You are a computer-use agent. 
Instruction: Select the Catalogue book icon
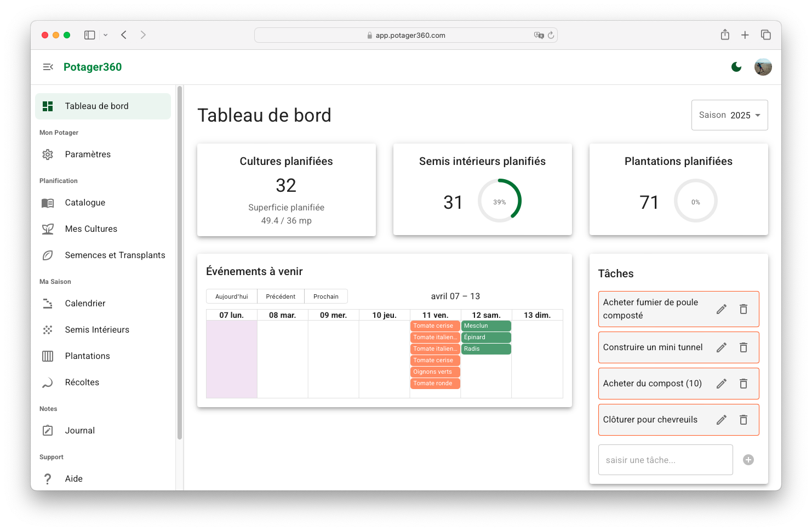tap(48, 202)
